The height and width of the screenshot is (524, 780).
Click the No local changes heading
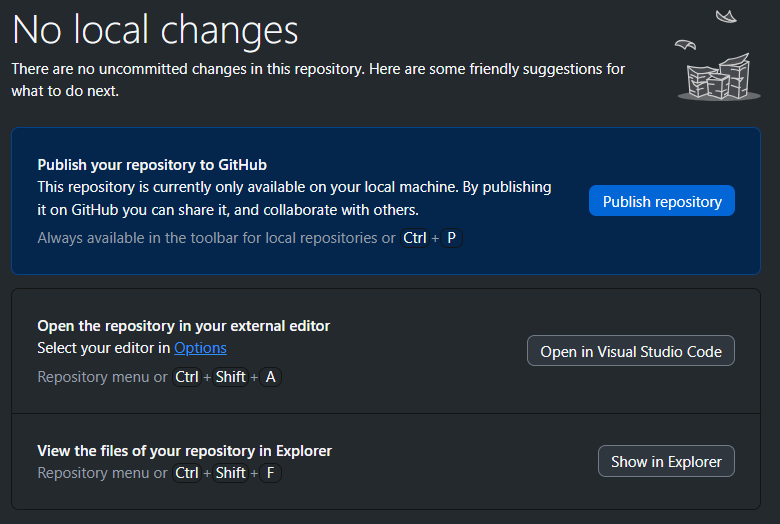click(x=155, y=29)
